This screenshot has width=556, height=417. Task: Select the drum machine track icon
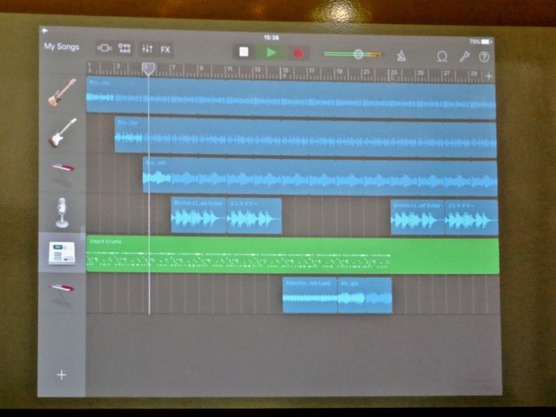click(x=62, y=252)
